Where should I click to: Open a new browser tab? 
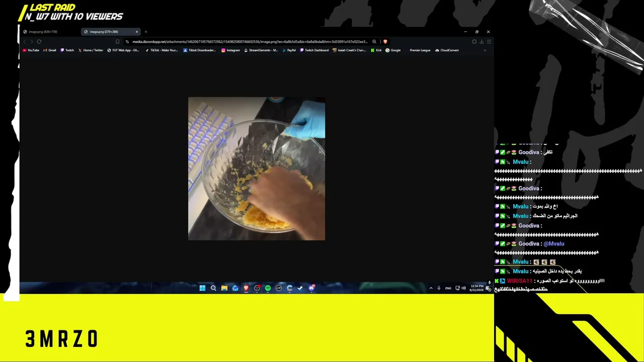[x=146, y=32]
